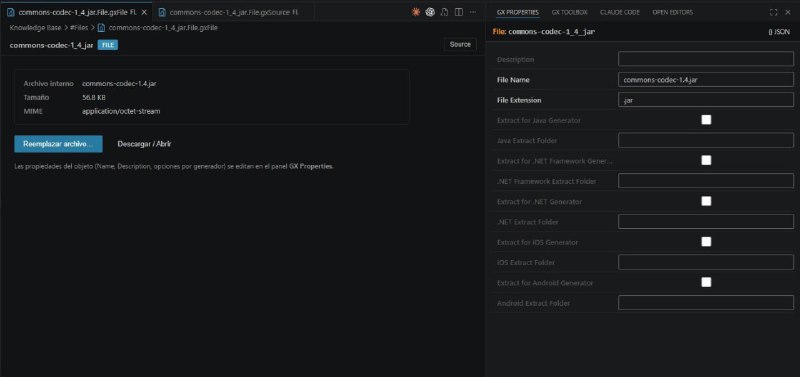800x377 pixels.
Task: Click the Reemplazar archivo button
Action: (59, 144)
